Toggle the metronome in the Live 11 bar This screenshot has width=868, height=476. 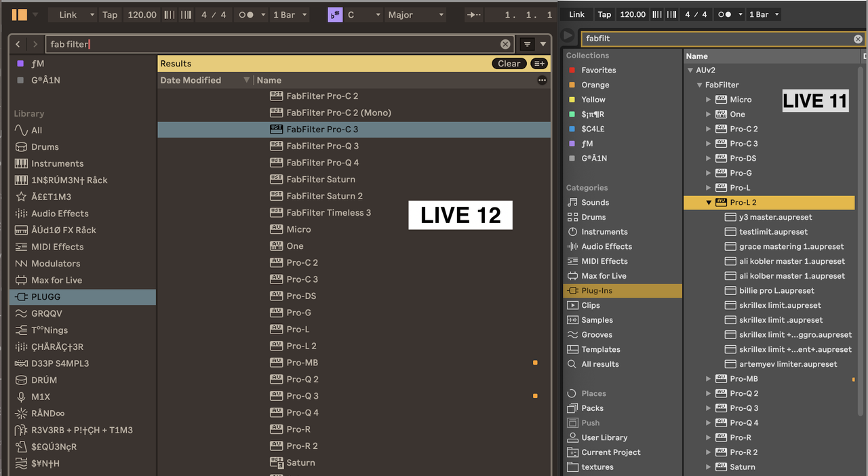click(x=724, y=14)
